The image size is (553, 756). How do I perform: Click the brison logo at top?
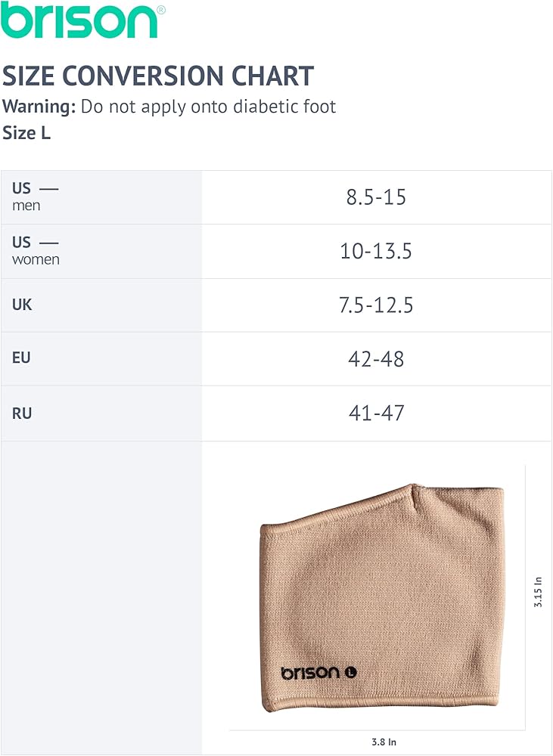(x=79, y=20)
